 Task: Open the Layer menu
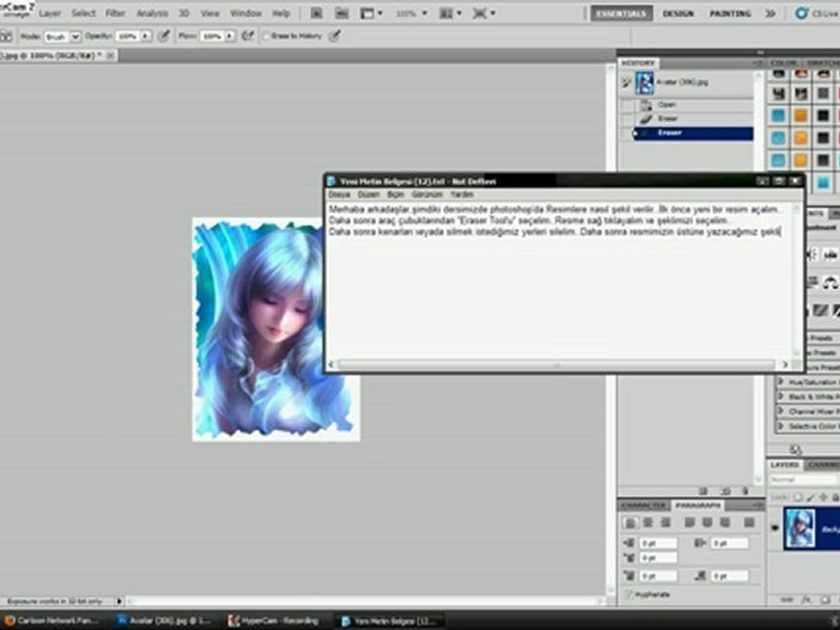pos(49,13)
